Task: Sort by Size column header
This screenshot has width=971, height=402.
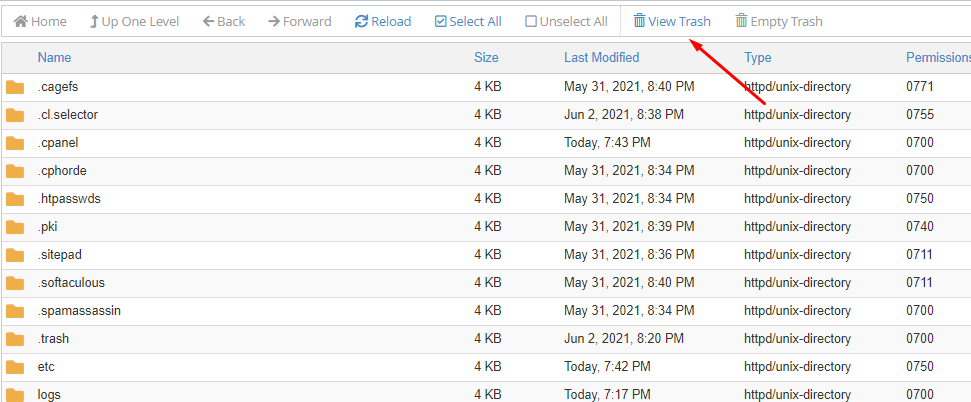Action: click(x=486, y=58)
